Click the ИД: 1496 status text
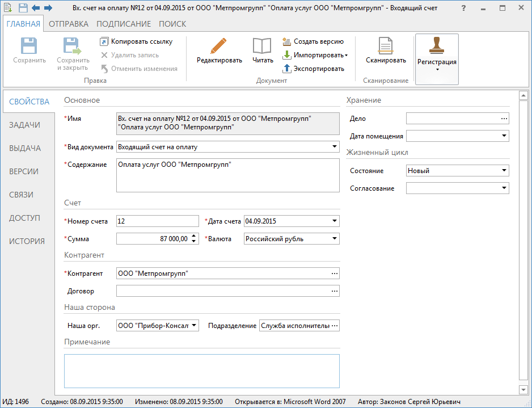The image size is (532, 408). tap(16, 402)
